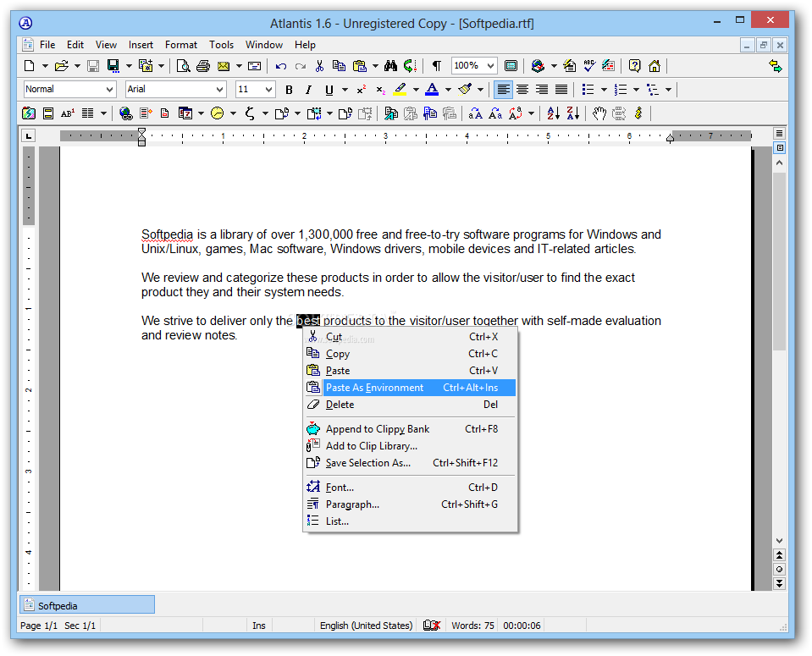Expand the bullet list arrow
Viewport: 812px width, 656px height.
pos(604,90)
